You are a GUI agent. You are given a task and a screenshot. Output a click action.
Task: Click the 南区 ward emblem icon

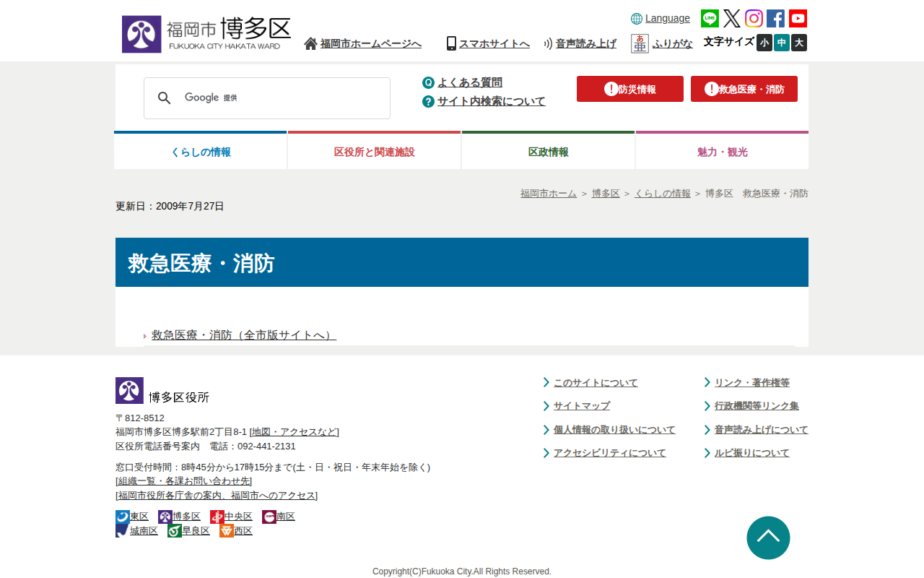[269, 517]
